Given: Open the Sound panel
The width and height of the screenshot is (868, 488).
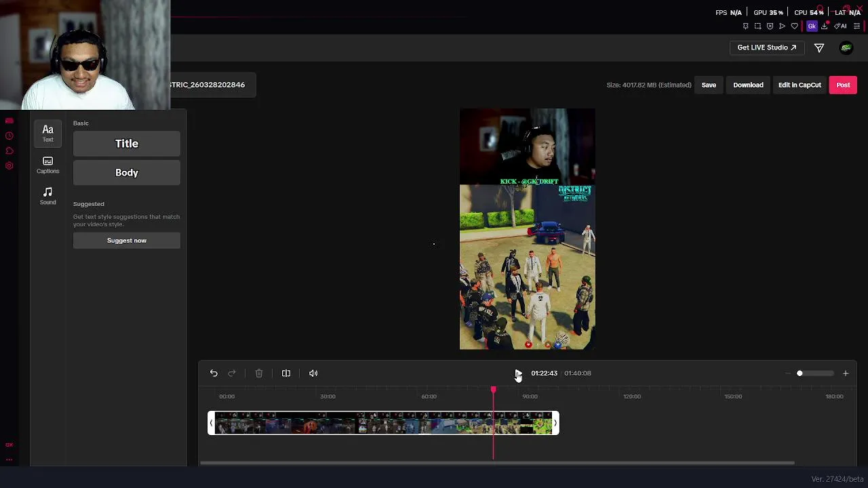Looking at the screenshot, I should coord(47,196).
